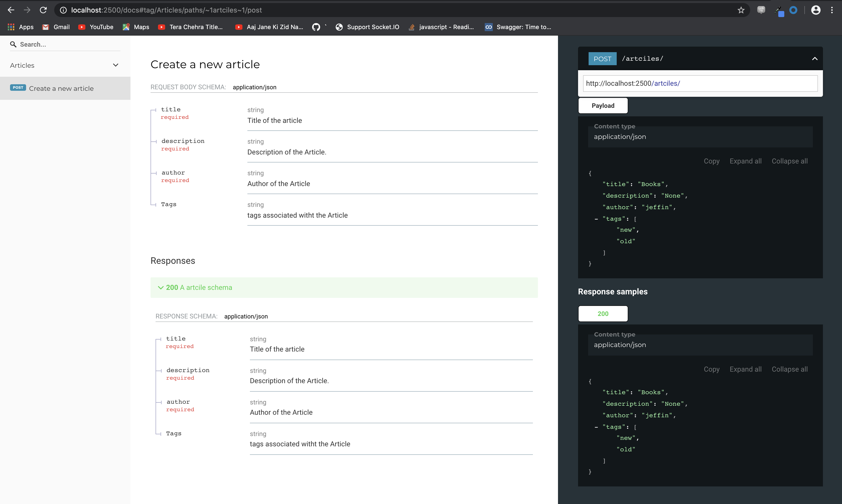Open the GitHub bookmark icon
The height and width of the screenshot is (504, 842).
click(x=316, y=27)
